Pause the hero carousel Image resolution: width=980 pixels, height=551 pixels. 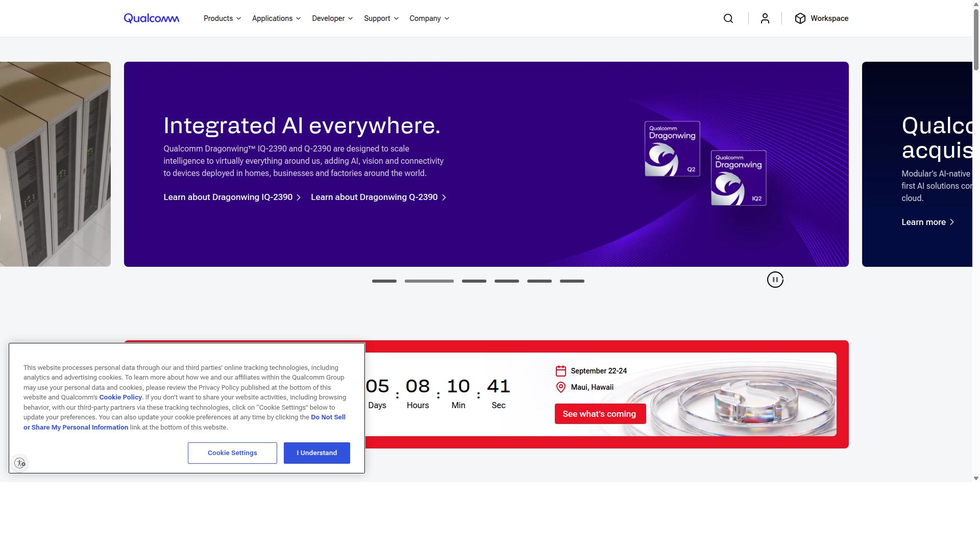point(775,280)
